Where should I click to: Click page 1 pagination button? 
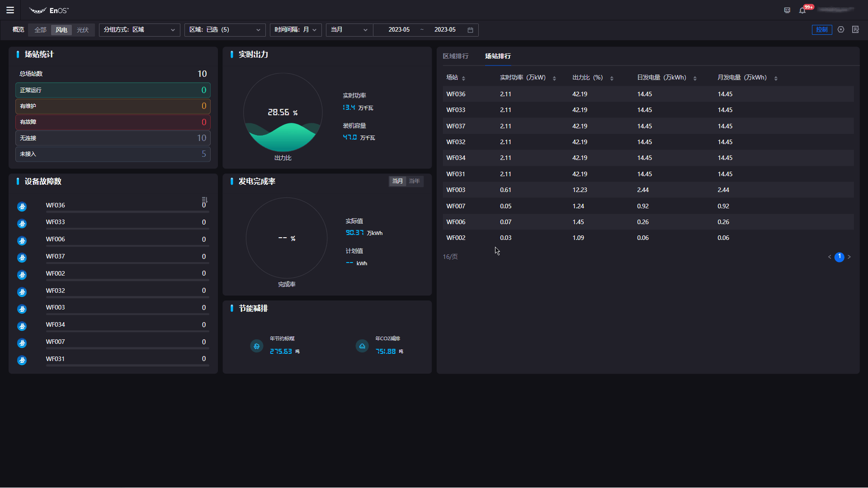point(839,257)
